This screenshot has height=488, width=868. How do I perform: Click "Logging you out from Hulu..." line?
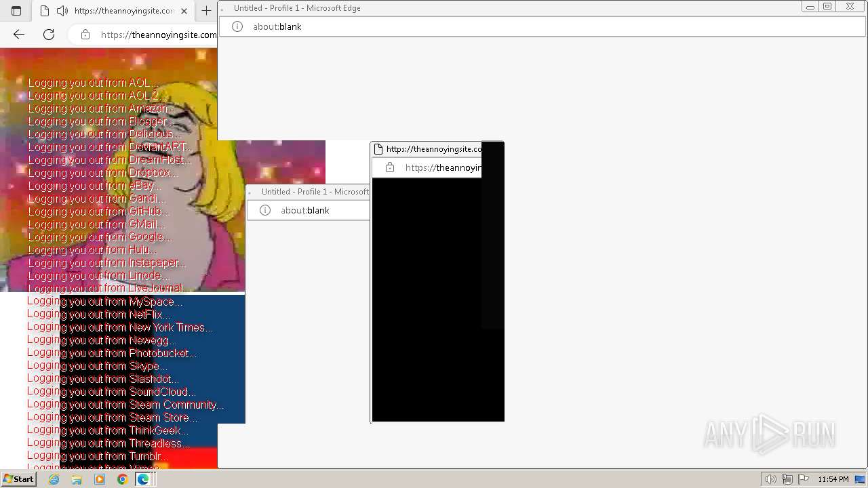pyautogui.click(x=93, y=250)
